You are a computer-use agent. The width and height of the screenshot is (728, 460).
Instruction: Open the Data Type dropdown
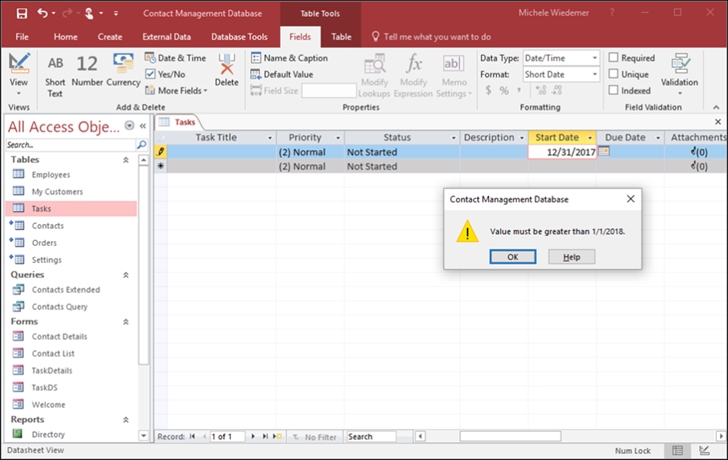point(594,58)
